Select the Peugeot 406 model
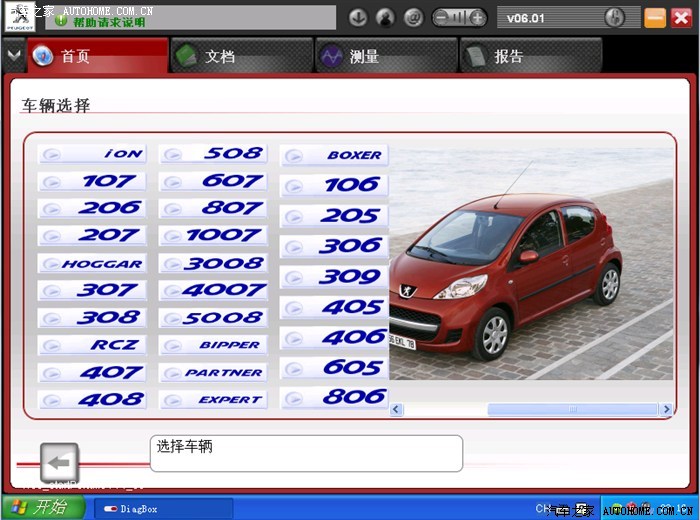 pos(334,337)
